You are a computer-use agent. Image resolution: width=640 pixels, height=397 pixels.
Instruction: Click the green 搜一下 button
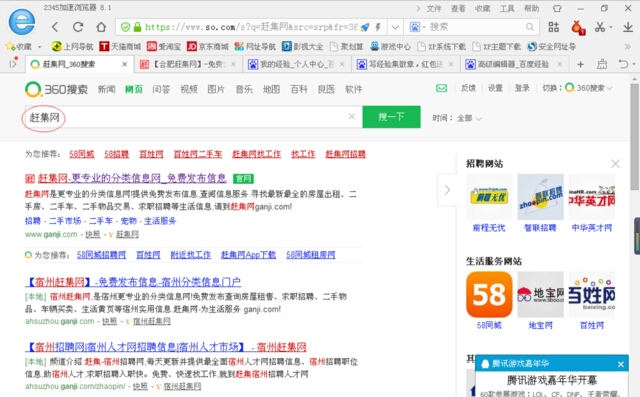click(391, 117)
